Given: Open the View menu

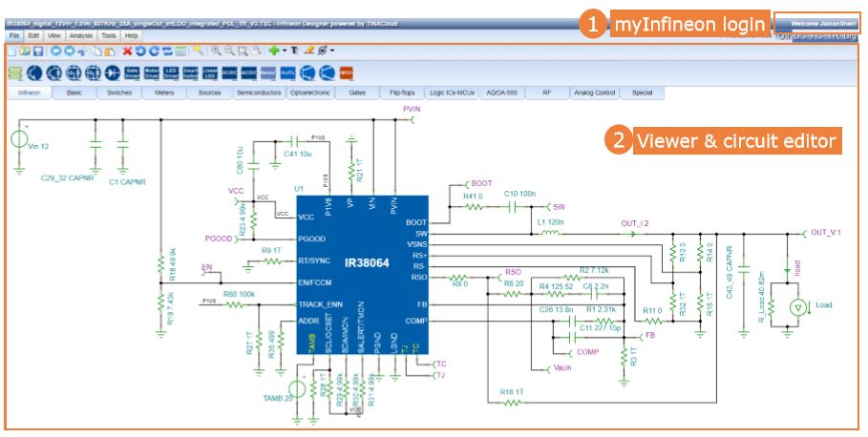Looking at the screenshot, I should click(x=54, y=35).
